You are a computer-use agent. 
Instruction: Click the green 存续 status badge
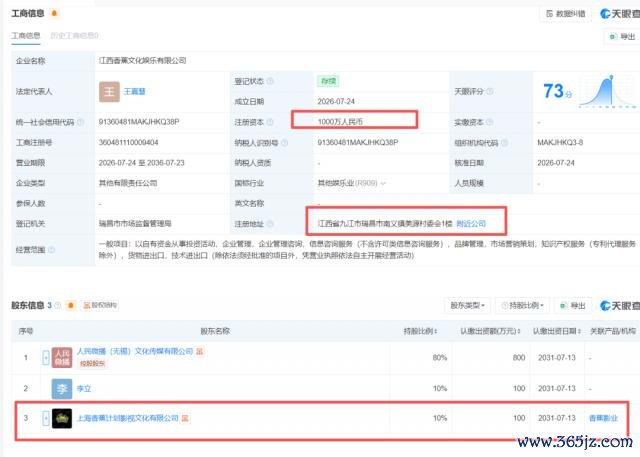click(328, 81)
